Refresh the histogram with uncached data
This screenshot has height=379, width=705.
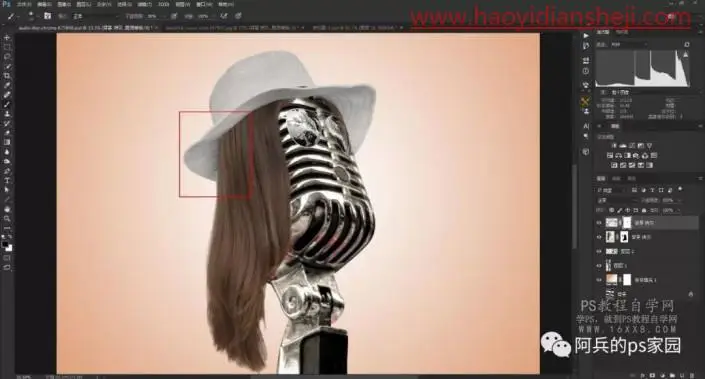687,45
